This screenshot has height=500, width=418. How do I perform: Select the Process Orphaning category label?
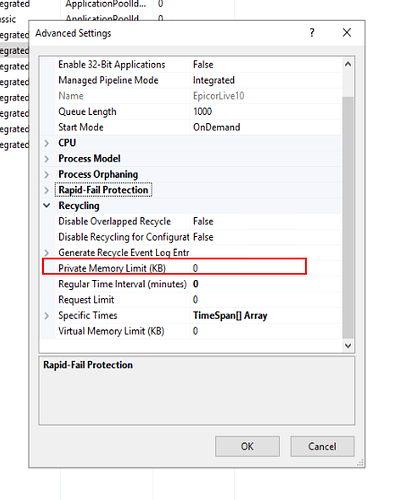[98, 174]
